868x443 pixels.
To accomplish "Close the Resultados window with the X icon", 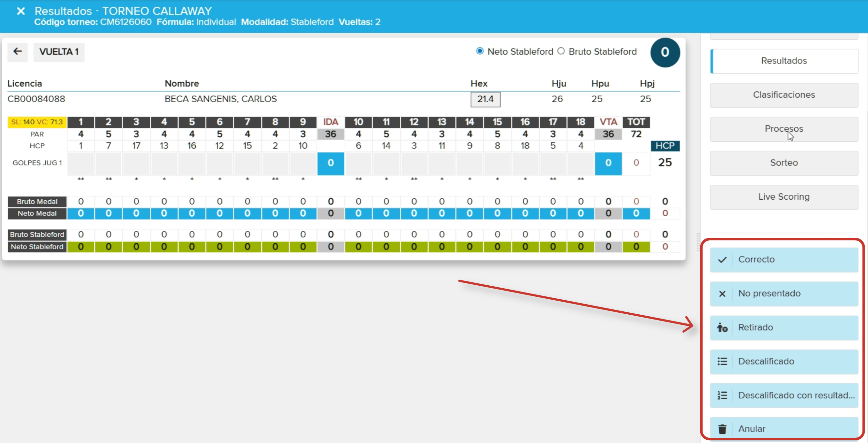I will click(21, 11).
